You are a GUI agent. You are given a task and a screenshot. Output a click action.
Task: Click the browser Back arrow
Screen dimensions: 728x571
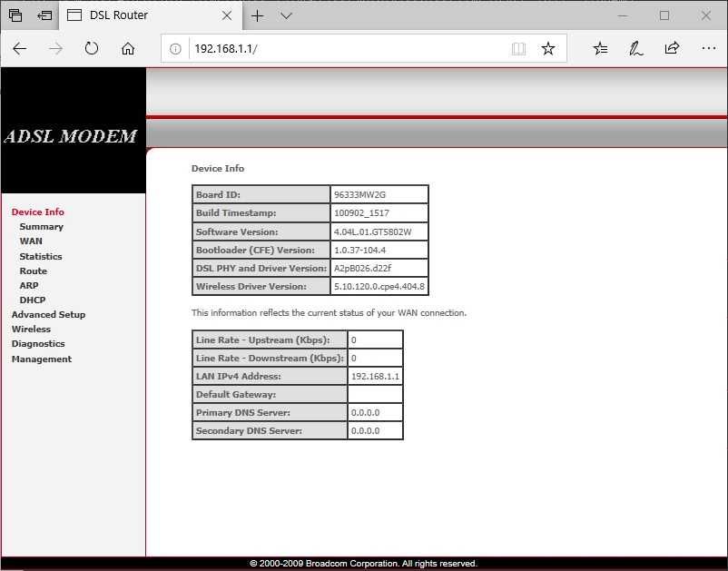coord(19,48)
